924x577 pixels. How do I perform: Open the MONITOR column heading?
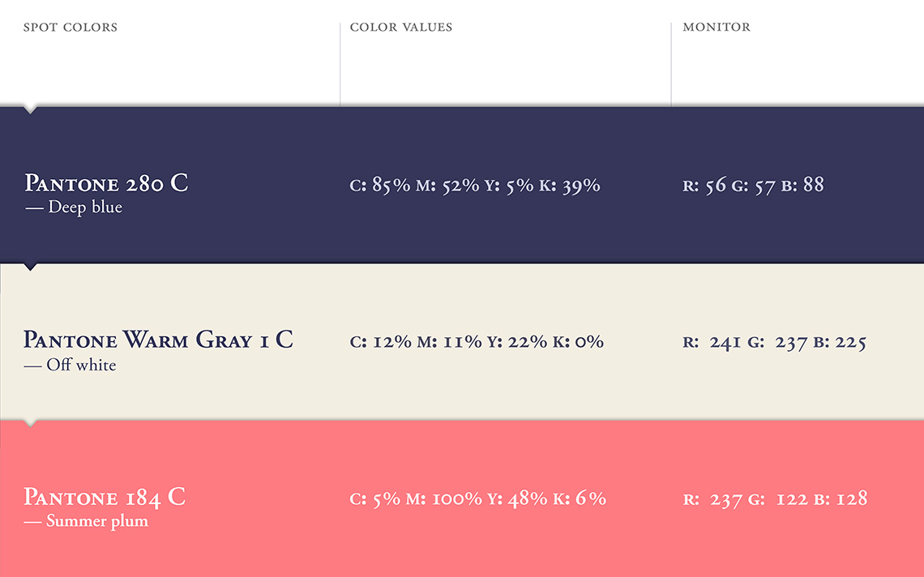click(x=717, y=28)
